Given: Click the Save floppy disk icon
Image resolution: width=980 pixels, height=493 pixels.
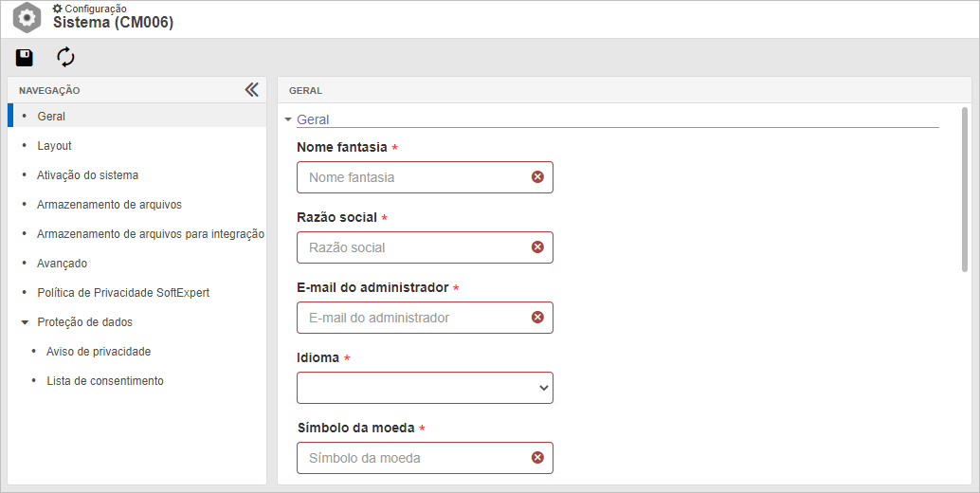Looking at the screenshot, I should coord(25,58).
